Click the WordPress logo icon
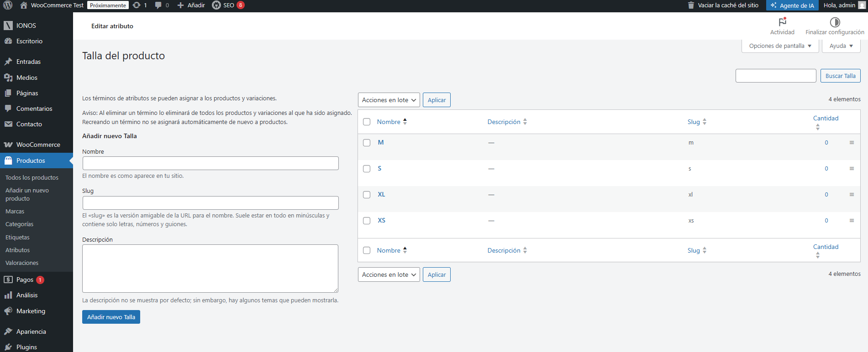 pos(8,5)
